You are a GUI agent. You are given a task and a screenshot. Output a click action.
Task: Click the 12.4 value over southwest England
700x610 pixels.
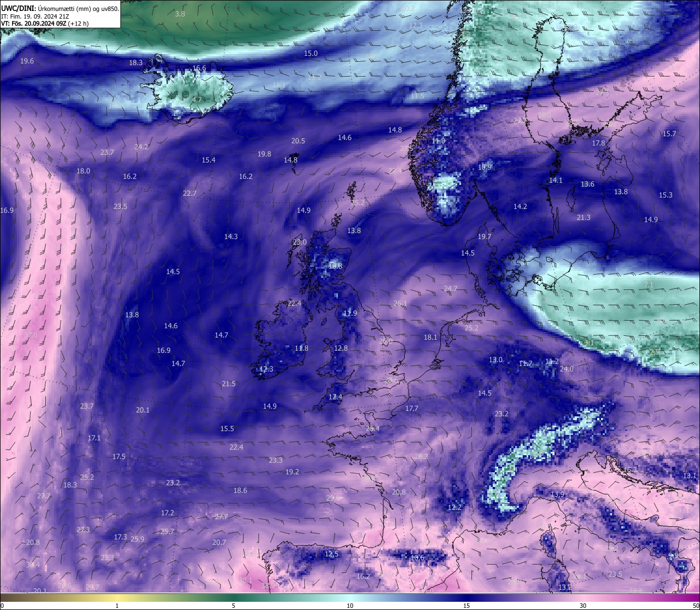click(x=335, y=397)
